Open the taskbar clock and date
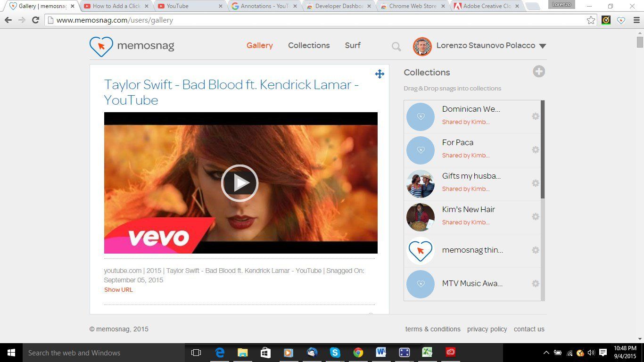644x362 pixels. [625, 353]
